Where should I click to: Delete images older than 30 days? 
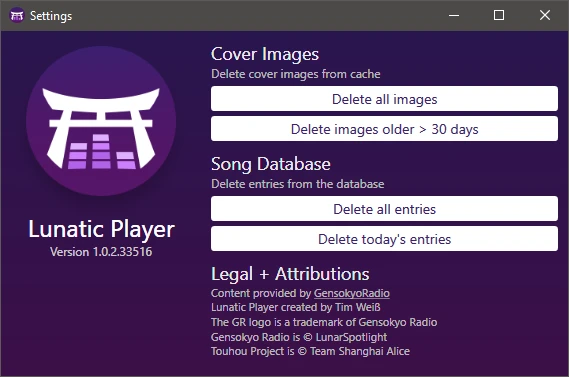(384, 129)
